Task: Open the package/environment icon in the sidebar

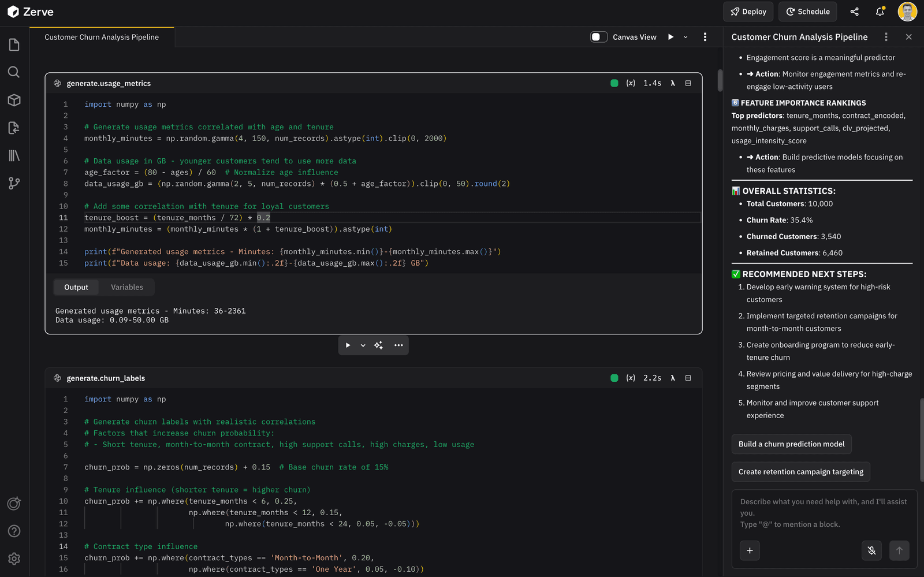Action: pyautogui.click(x=14, y=100)
